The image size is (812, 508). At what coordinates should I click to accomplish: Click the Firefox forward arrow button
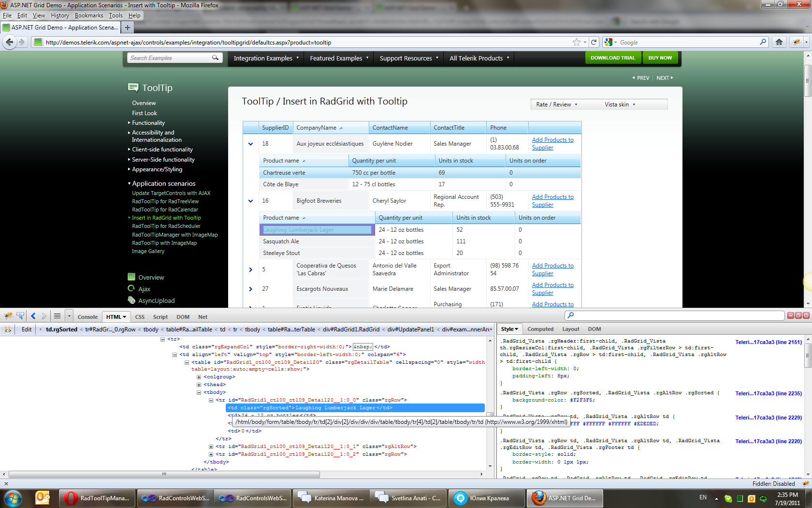pyautogui.click(x=22, y=42)
